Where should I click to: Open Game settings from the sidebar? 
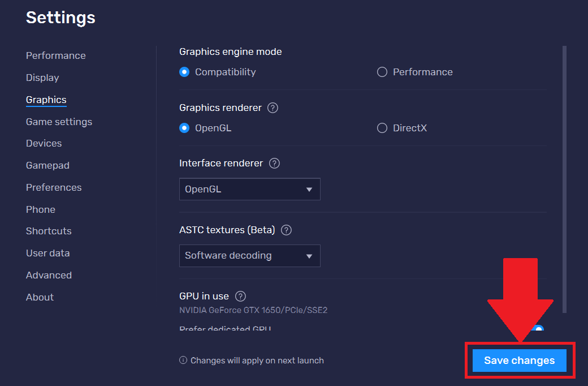tap(59, 122)
